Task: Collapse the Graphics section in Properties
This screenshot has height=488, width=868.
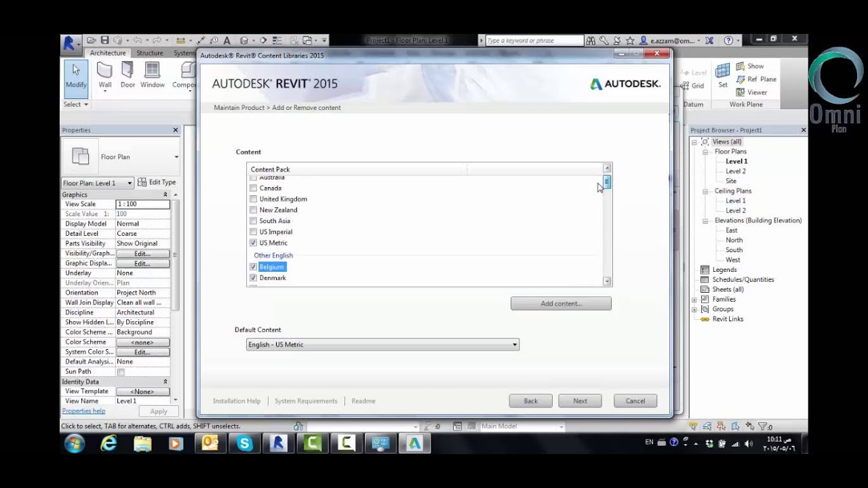Action: 165,195
